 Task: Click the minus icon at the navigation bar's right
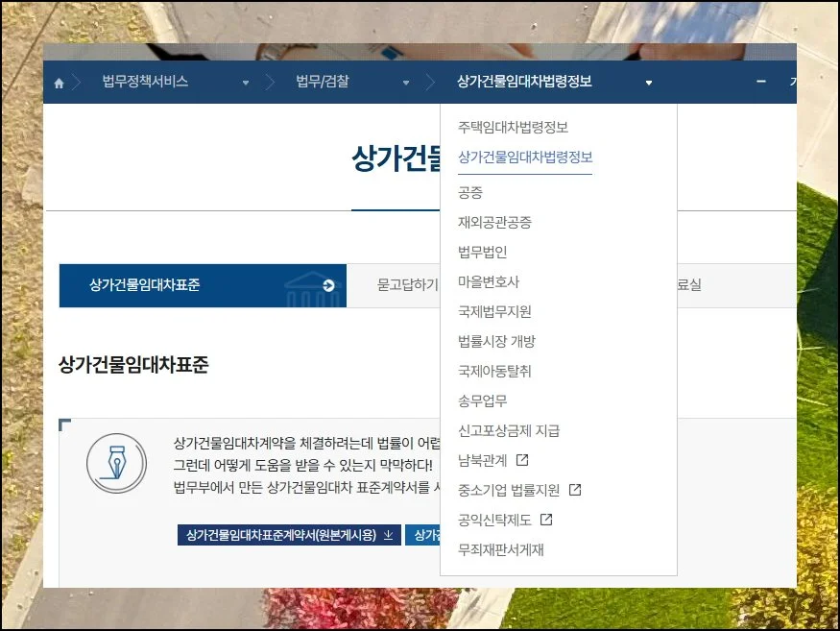pyautogui.click(x=761, y=82)
